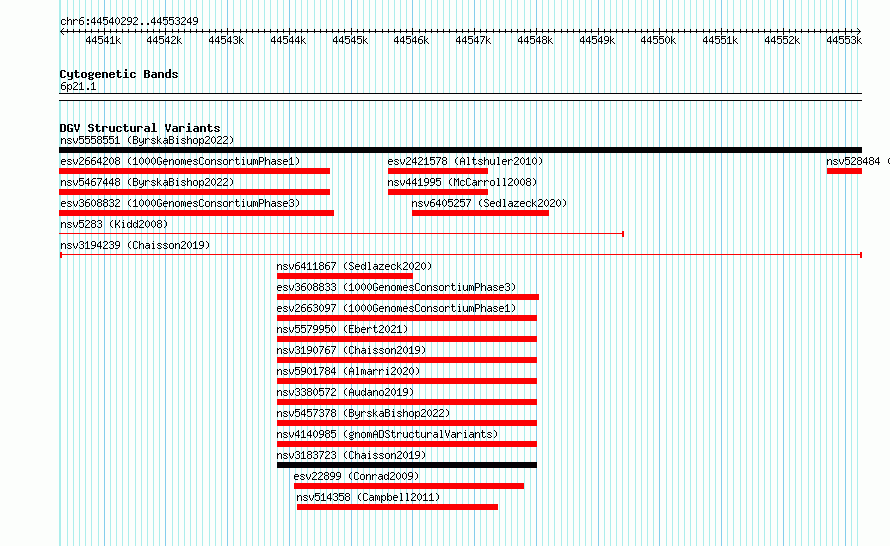This screenshot has height=546, width=890.
Task: Click the 44544k ruler position
Action: [288, 40]
